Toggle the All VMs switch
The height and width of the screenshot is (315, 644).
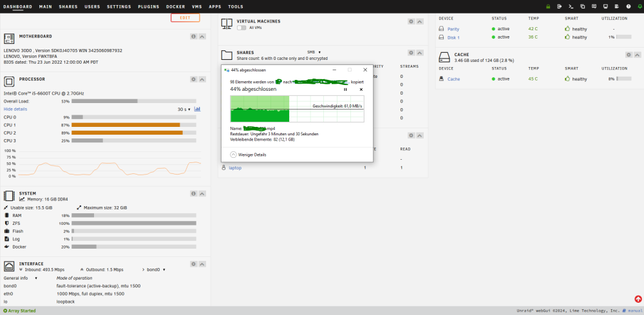(241, 28)
